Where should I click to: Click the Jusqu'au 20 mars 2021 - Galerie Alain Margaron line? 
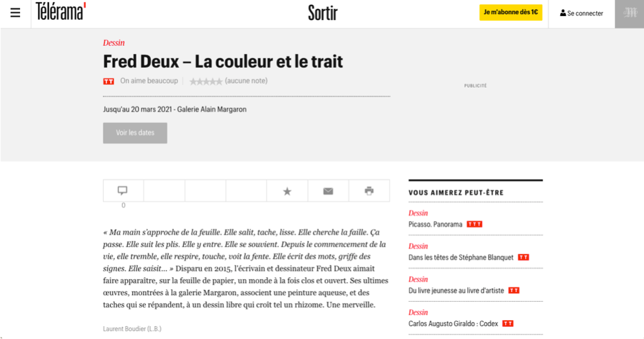coord(175,110)
